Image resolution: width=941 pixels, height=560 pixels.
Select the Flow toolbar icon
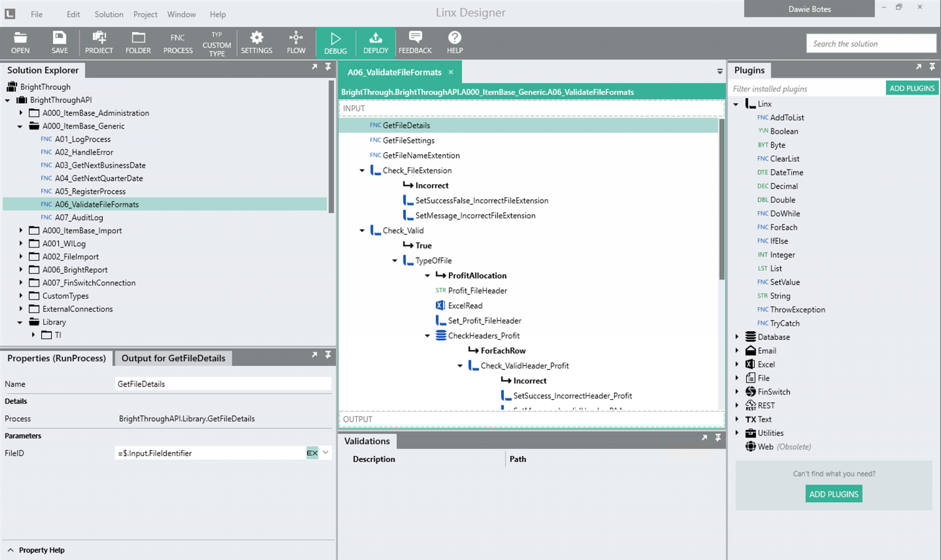pyautogui.click(x=296, y=43)
